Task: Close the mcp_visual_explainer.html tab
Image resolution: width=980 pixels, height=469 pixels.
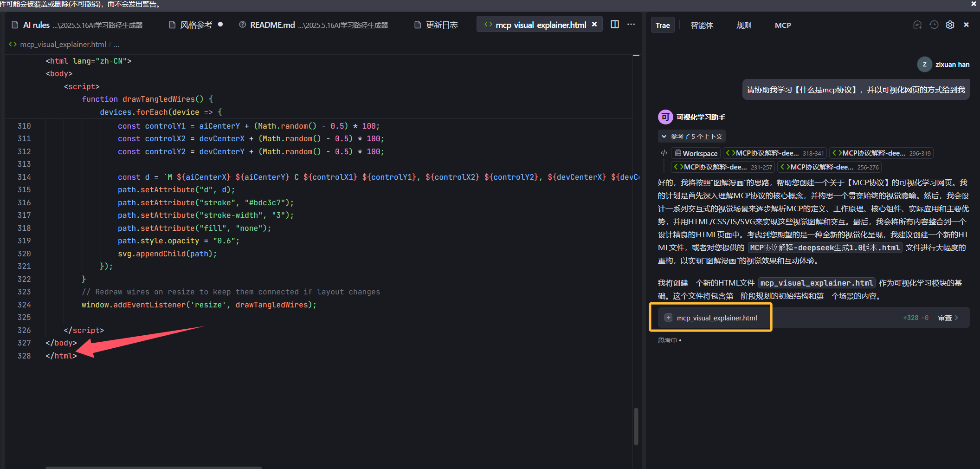Action: click(x=594, y=25)
